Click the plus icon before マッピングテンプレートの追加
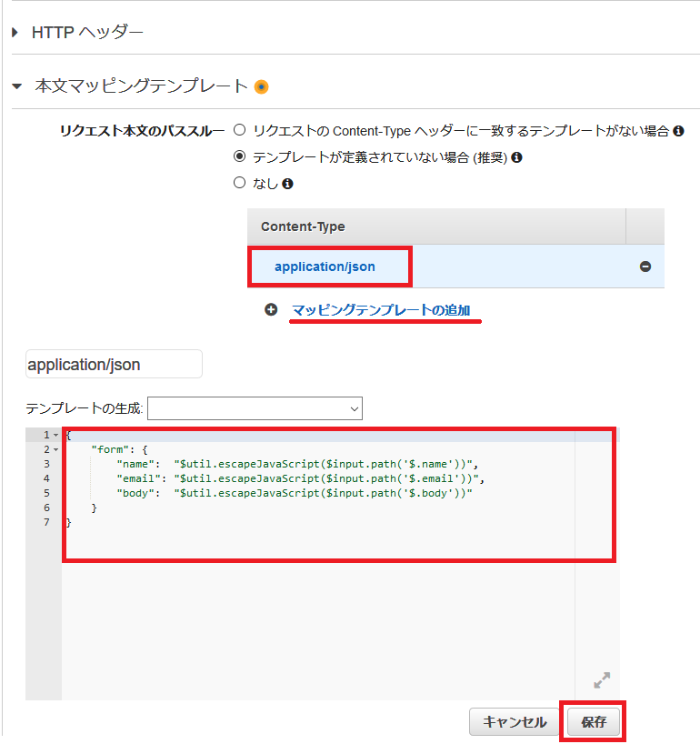The height and width of the screenshot is (744, 700). (270, 310)
